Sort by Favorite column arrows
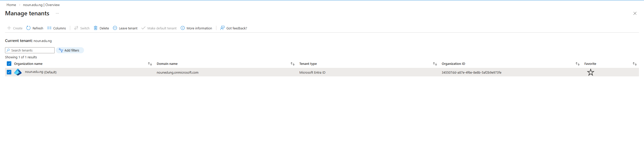 [635, 64]
